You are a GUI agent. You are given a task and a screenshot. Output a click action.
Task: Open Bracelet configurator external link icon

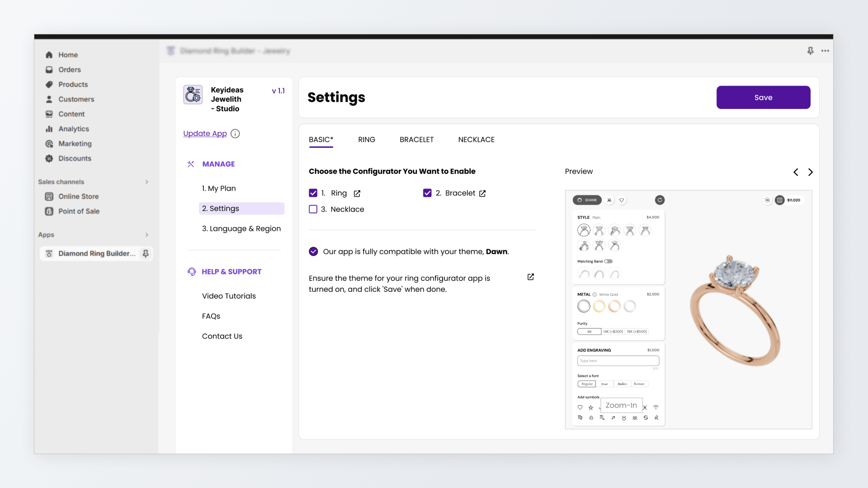(482, 193)
